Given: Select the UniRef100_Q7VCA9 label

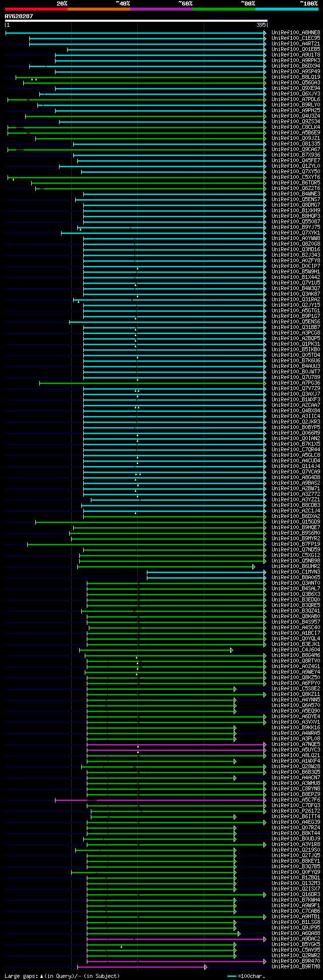Looking at the screenshot, I should click(296, 472).
